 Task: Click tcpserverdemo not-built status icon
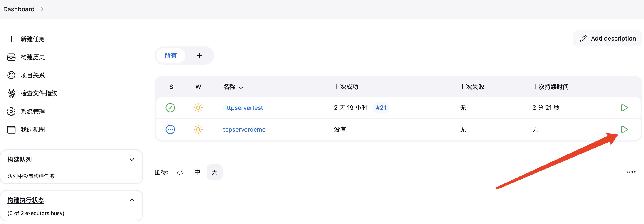point(170,129)
